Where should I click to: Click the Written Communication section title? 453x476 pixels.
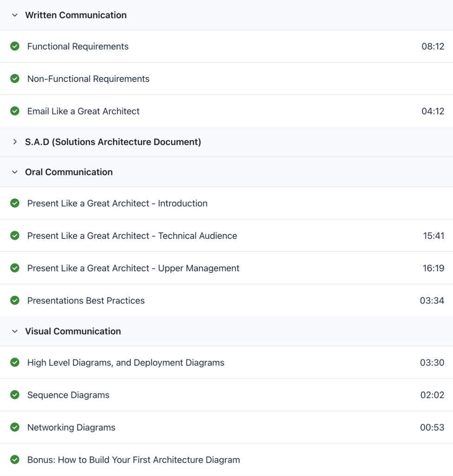76,15
